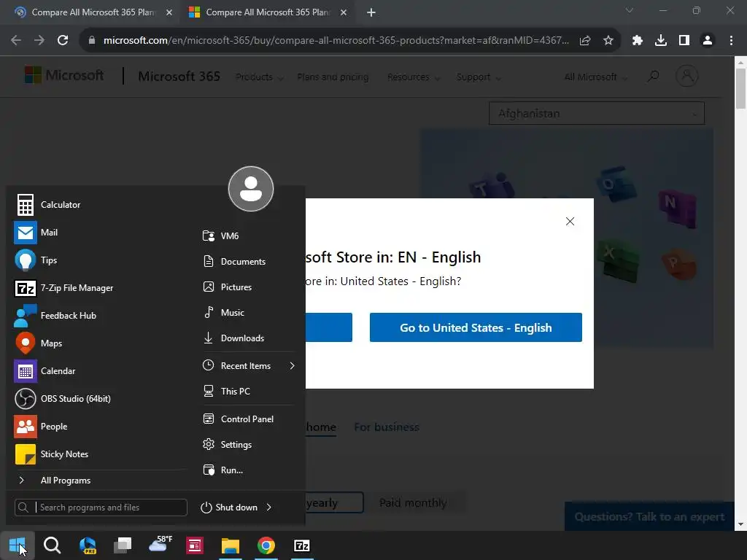Open the Music folder

[x=223, y=313]
